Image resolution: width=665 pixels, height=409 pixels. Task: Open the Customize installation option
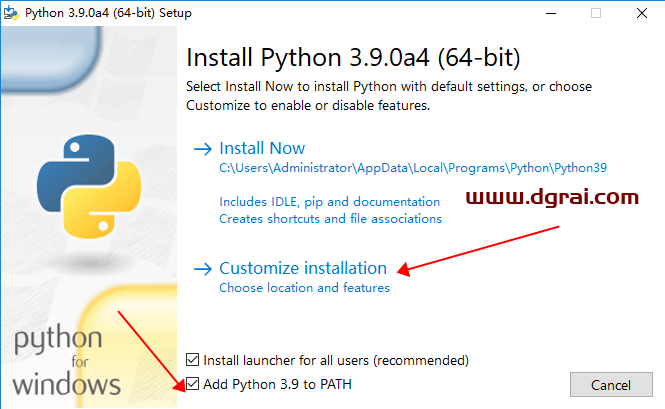click(302, 268)
